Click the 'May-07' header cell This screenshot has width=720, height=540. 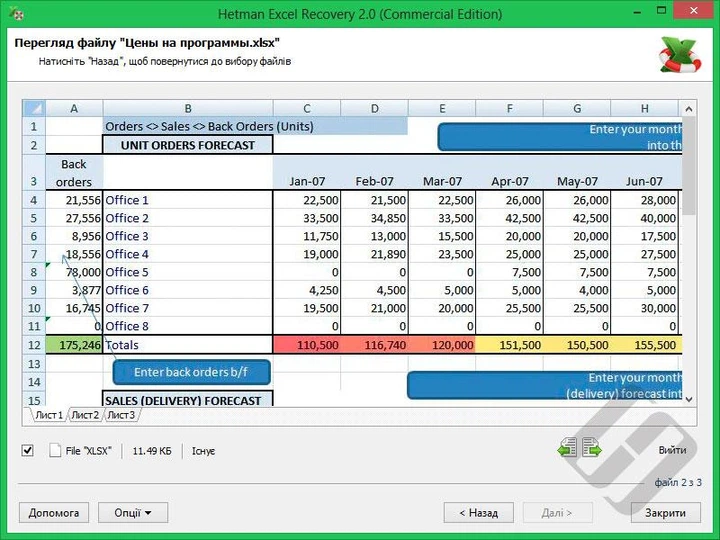point(577,173)
